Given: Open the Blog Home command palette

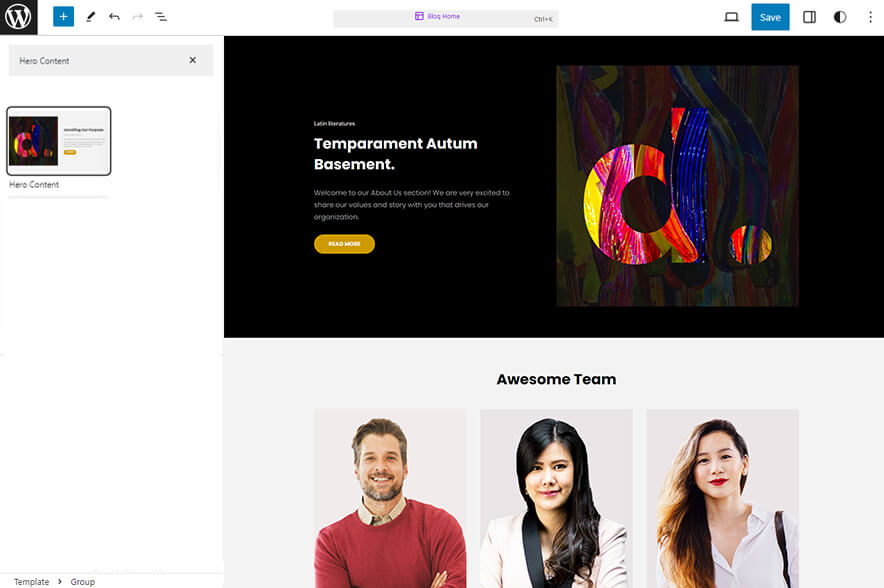Looking at the screenshot, I should [x=445, y=17].
